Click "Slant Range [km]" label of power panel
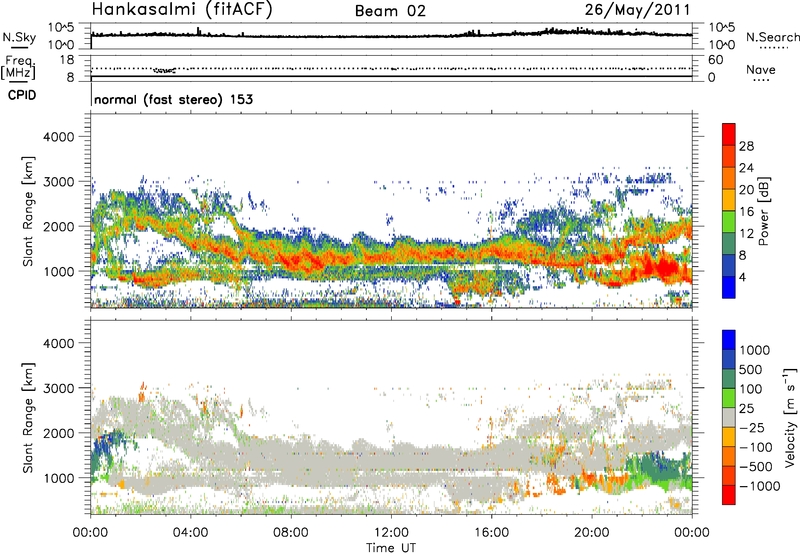This screenshot has width=800, height=554. click(x=28, y=211)
